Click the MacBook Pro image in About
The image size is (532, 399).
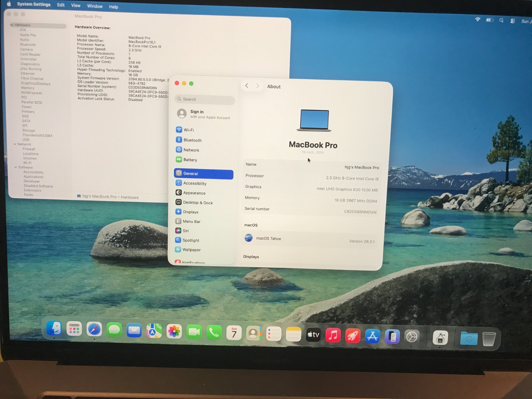pos(314,120)
